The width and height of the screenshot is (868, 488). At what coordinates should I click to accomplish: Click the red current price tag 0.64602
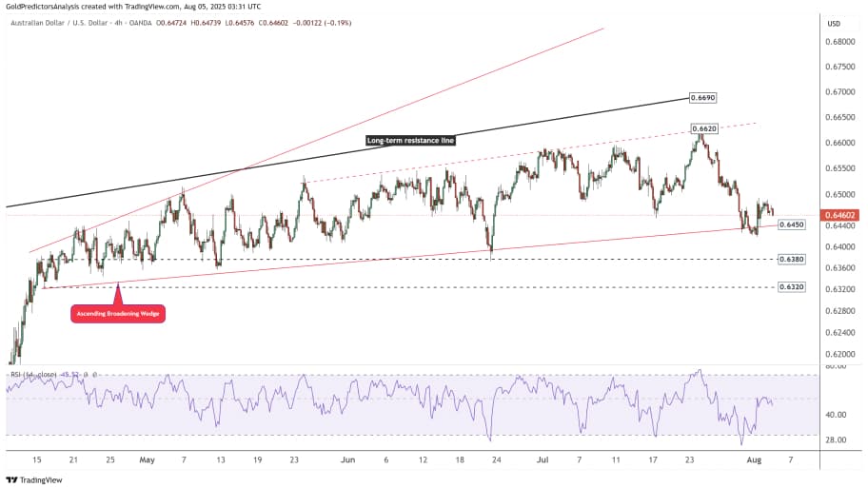tap(840, 215)
